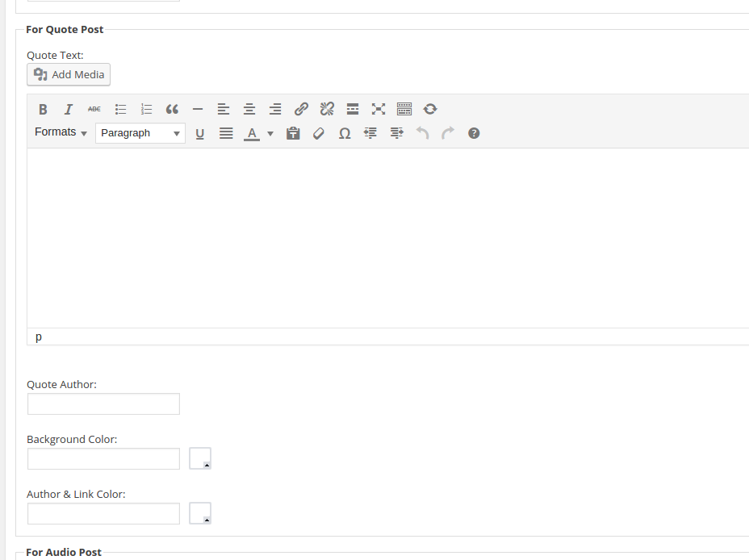
Task: Click the Background Color text field
Action: [103, 459]
